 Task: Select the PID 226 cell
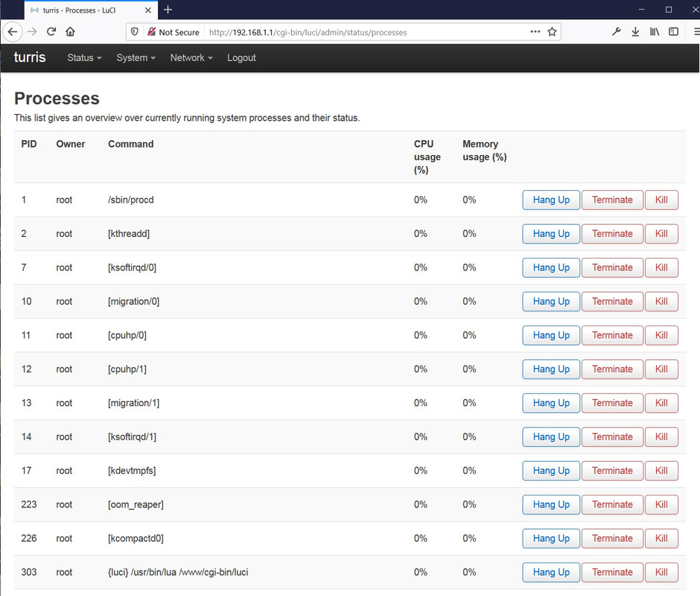(x=29, y=539)
